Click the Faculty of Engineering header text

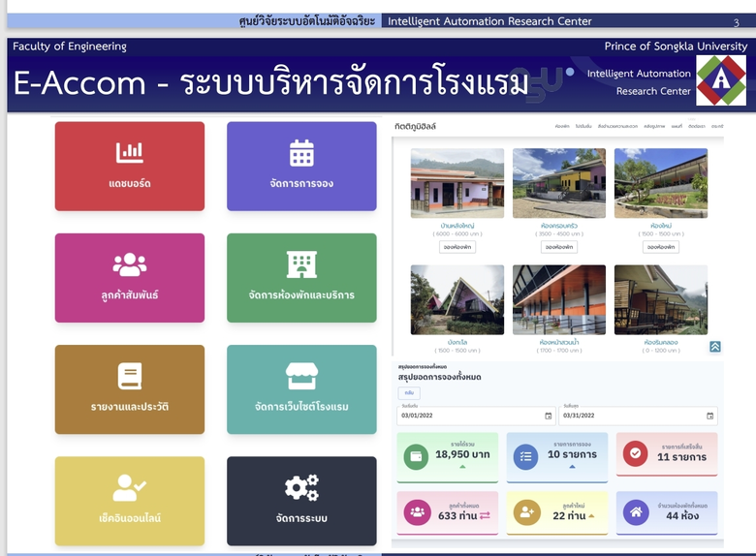pos(70,46)
